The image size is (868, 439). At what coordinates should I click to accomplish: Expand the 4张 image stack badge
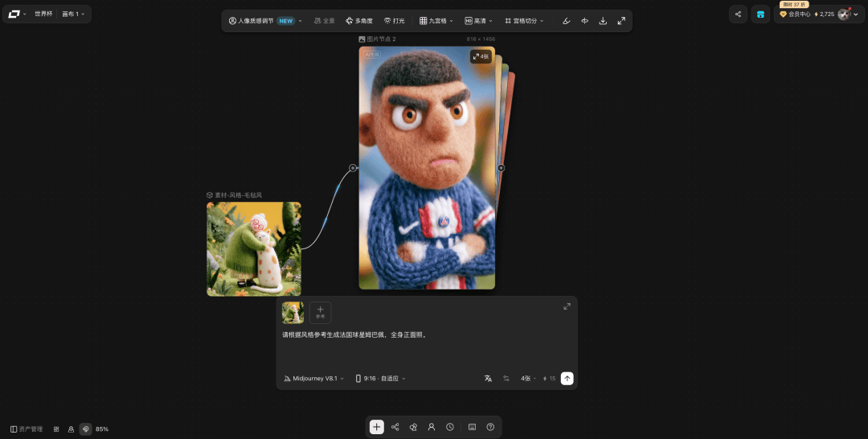coord(481,56)
